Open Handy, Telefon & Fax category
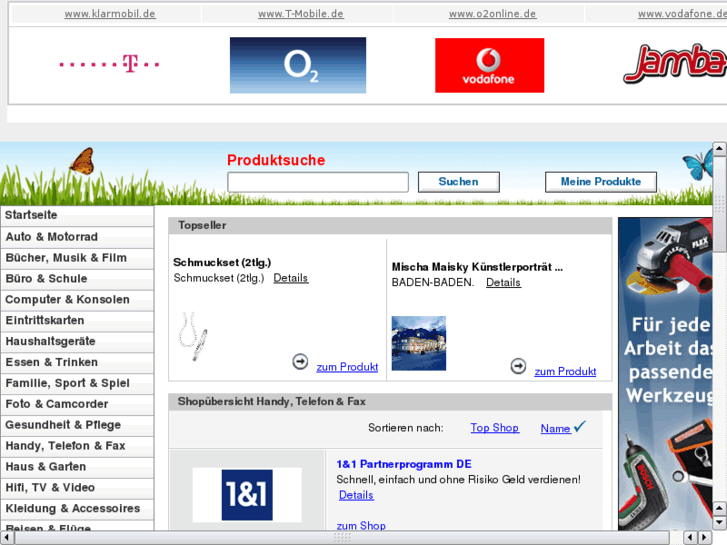 pos(77,446)
